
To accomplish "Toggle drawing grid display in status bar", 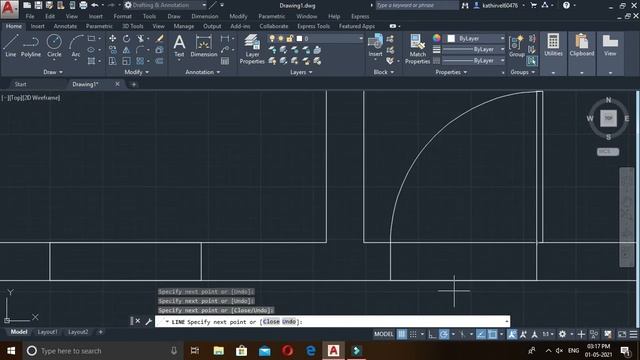I will pos(402,334).
